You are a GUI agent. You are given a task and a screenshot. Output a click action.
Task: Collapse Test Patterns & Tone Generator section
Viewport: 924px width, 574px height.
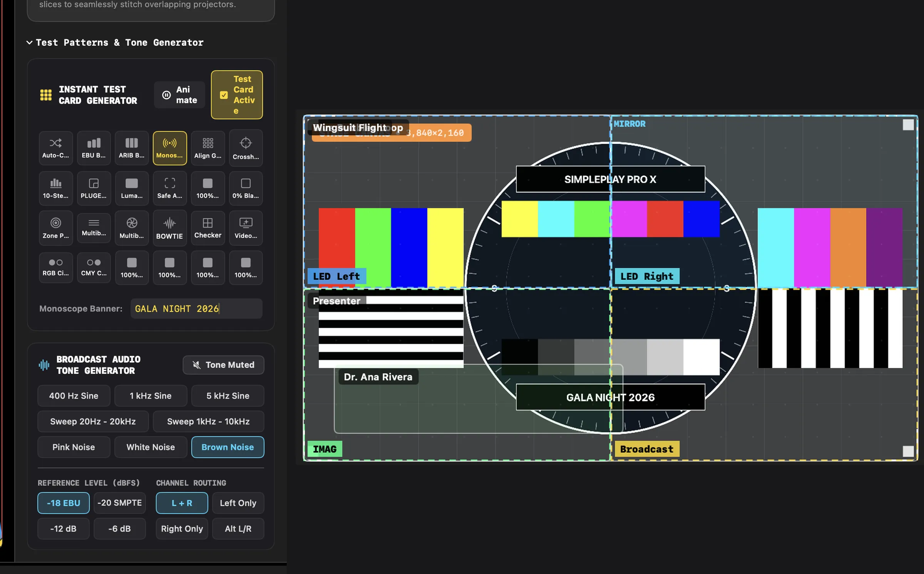tap(115, 43)
